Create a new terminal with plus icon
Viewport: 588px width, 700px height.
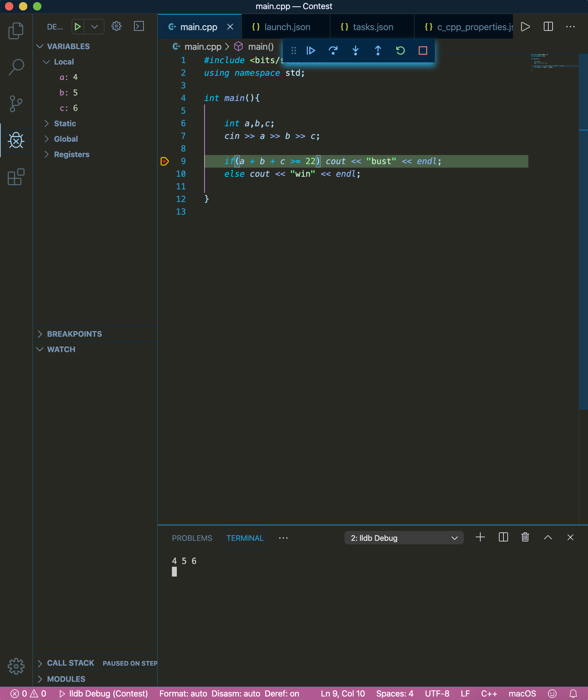point(480,537)
